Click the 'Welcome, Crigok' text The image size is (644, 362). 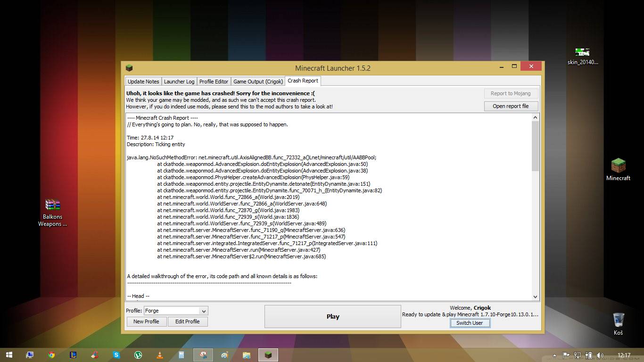pyautogui.click(x=471, y=308)
